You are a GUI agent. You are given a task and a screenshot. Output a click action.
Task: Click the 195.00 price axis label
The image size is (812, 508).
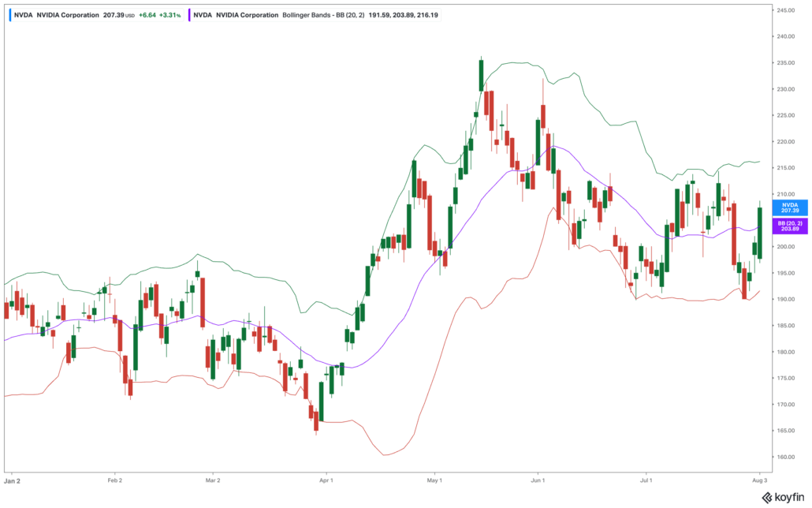(x=785, y=273)
